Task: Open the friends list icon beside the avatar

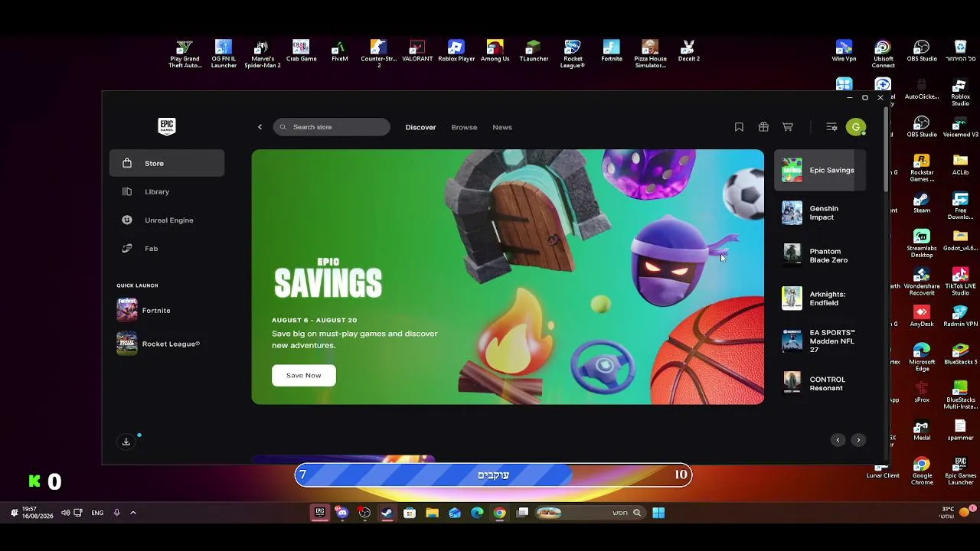Action: (831, 127)
